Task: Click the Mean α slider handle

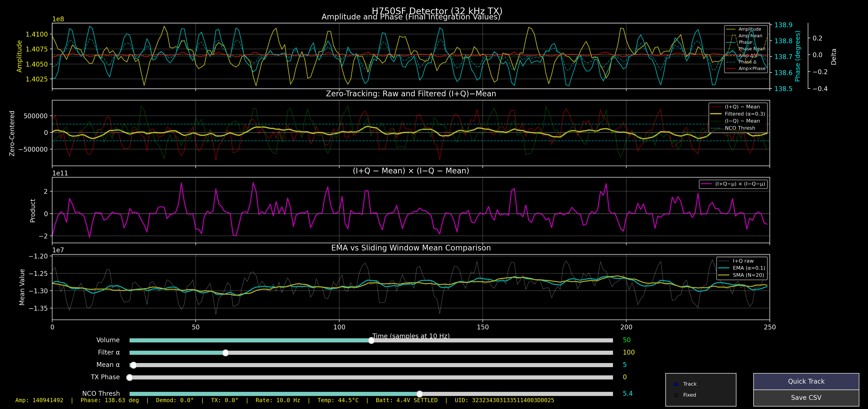Action: click(133, 365)
